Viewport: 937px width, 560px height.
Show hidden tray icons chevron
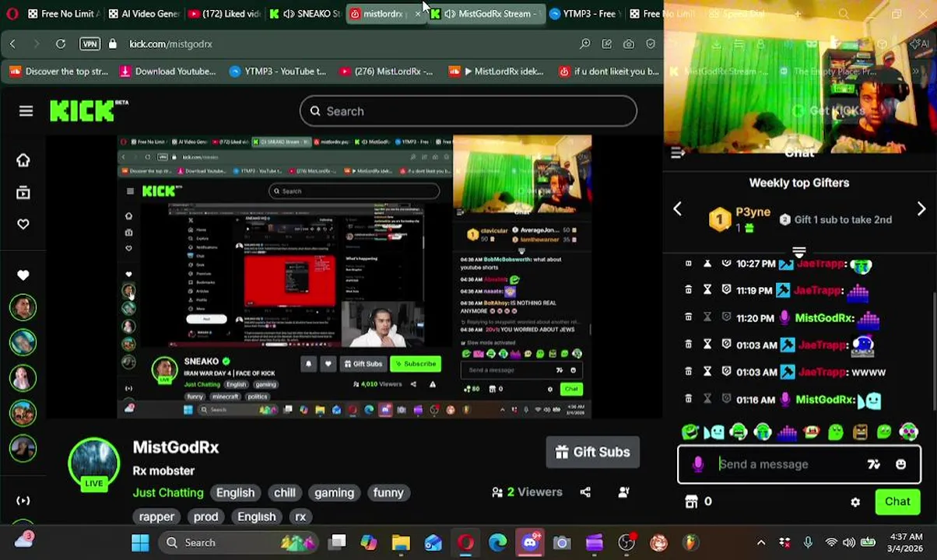(x=761, y=542)
